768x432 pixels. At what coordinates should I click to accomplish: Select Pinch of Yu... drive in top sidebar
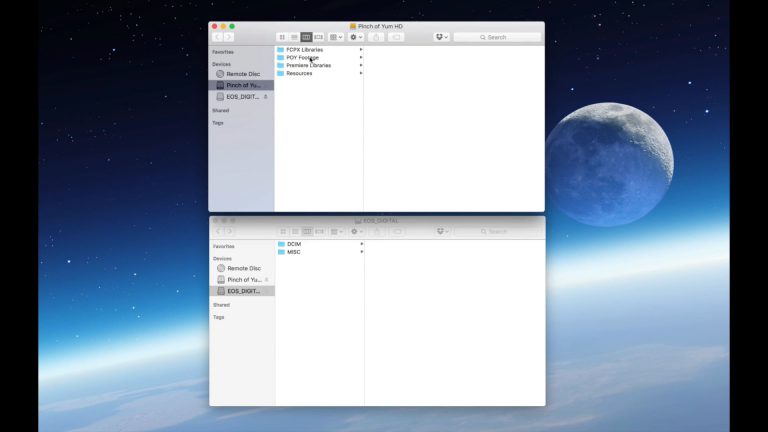click(x=241, y=85)
